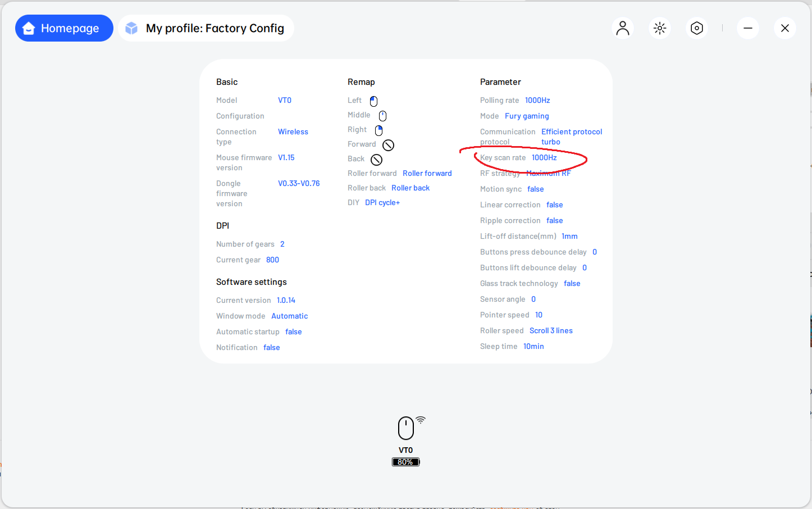812x509 pixels.
Task: Open the My profile: Factory Config tab
Action: click(x=206, y=28)
